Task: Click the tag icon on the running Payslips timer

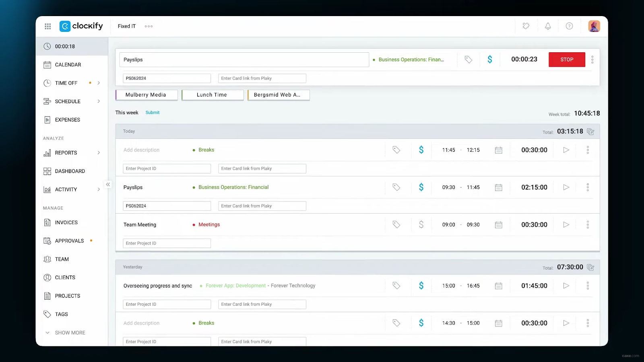Action: (x=468, y=59)
